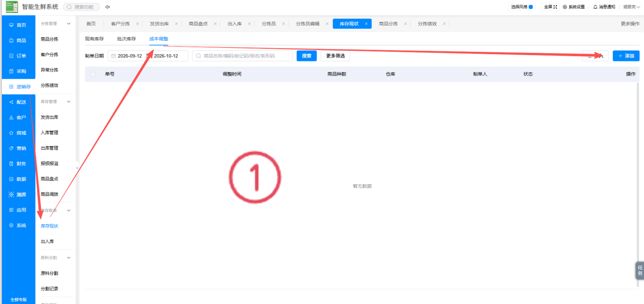Image resolution: width=644 pixels, height=304 pixels.
Task: Open the floating 任务 panel tab
Action: point(640,270)
